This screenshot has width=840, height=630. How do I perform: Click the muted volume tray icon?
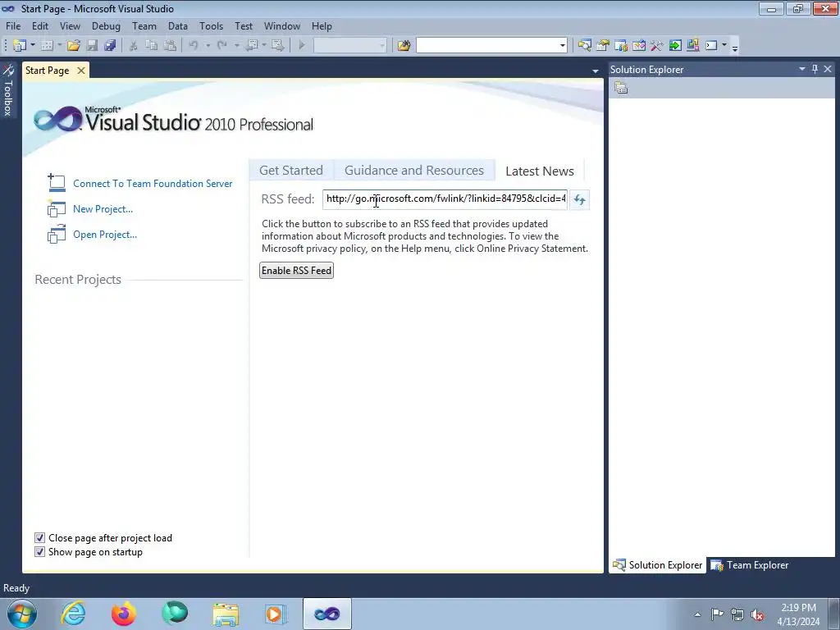click(x=757, y=614)
